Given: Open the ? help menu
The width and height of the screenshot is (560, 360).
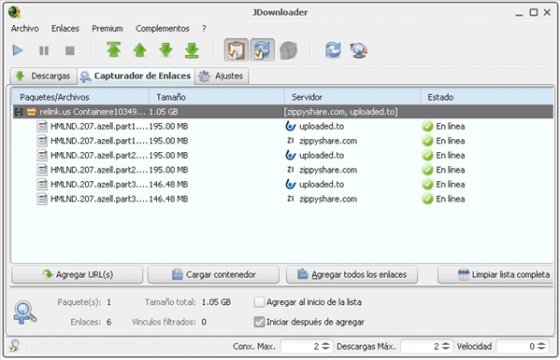Looking at the screenshot, I should point(204,29).
